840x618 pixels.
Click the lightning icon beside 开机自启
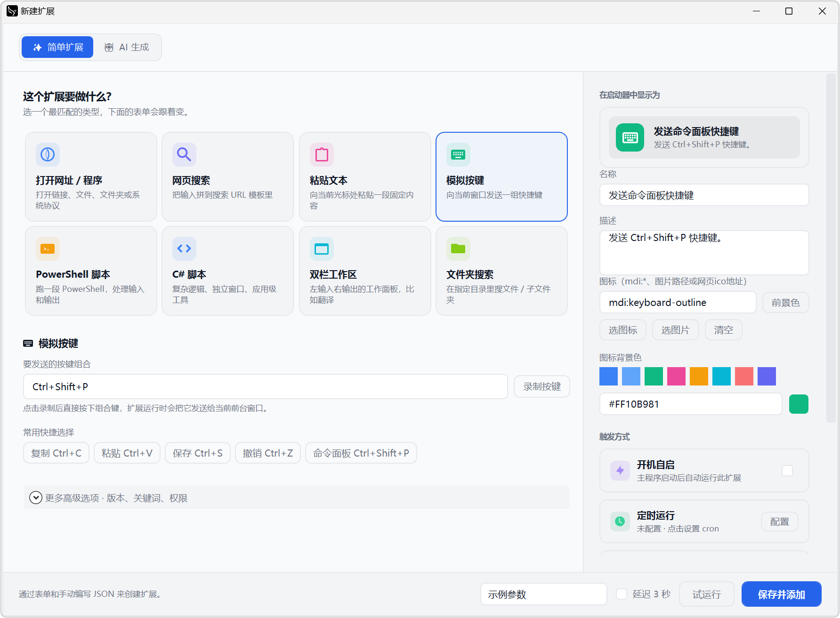(x=620, y=470)
